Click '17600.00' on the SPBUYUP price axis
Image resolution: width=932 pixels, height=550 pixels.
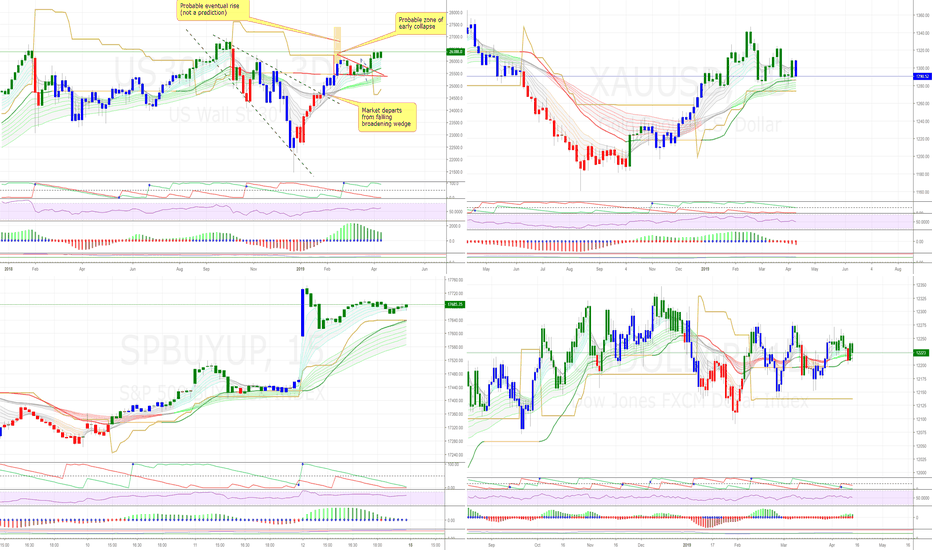click(x=456, y=334)
